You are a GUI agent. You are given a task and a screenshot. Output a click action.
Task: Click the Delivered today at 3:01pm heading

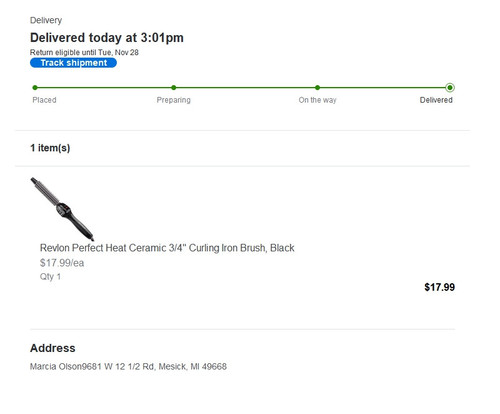107,38
